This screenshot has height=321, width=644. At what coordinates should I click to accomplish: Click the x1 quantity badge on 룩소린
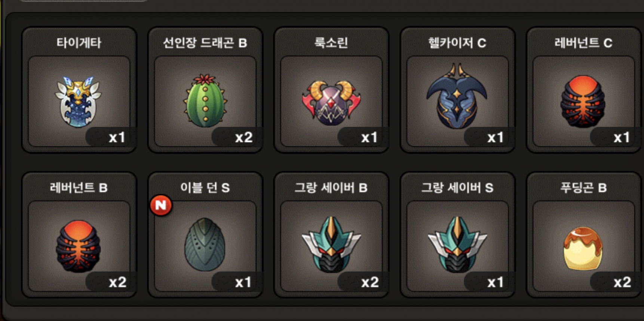click(x=369, y=137)
